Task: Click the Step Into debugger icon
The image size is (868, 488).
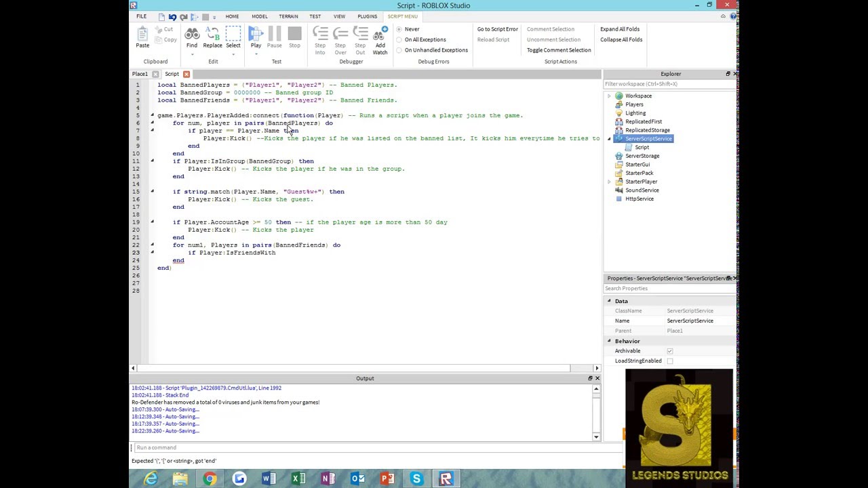Action: 320,34
